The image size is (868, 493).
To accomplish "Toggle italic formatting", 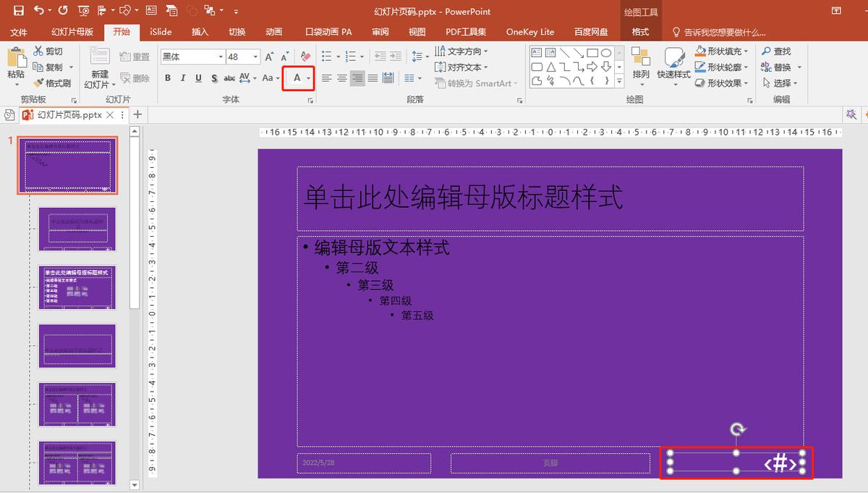I will [x=182, y=77].
